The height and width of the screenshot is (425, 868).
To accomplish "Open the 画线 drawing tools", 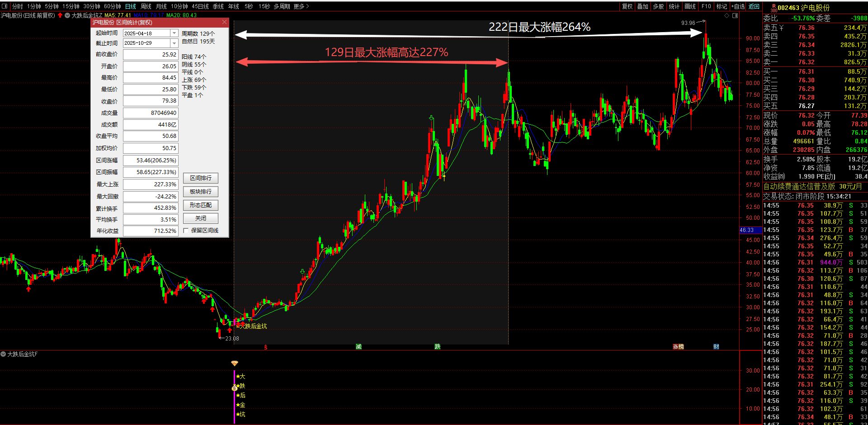I will (690, 6).
